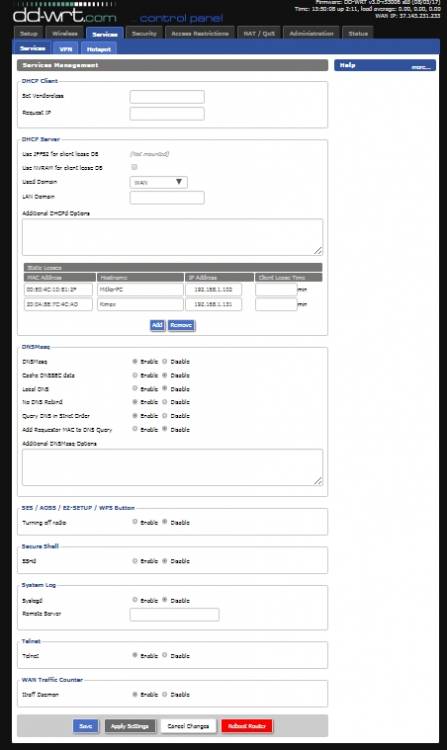The image size is (447, 750).
Task: Enable Turning off radio option
Action: click(135, 522)
